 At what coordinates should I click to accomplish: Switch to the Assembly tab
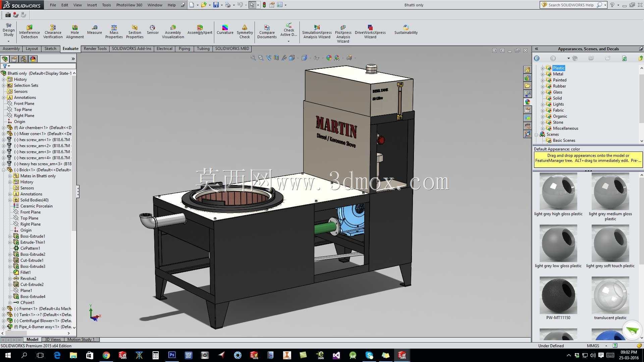pyautogui.click(x=11, y=49)
